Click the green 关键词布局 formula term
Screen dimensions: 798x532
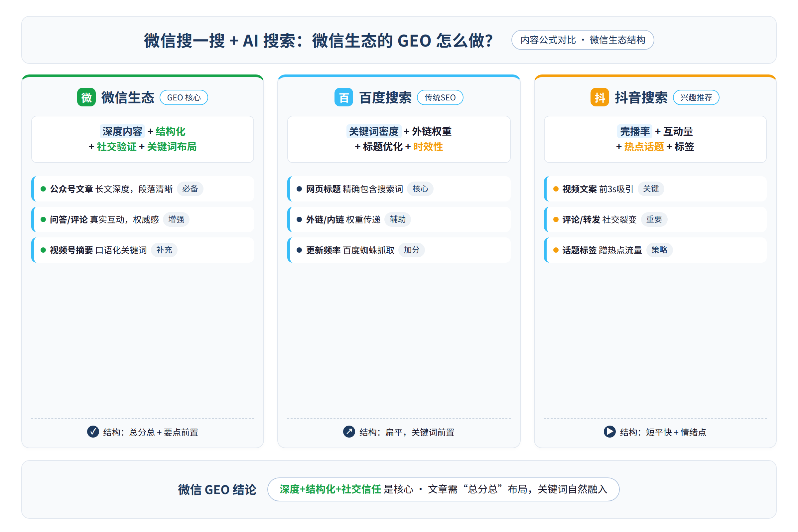click(172, 147)
